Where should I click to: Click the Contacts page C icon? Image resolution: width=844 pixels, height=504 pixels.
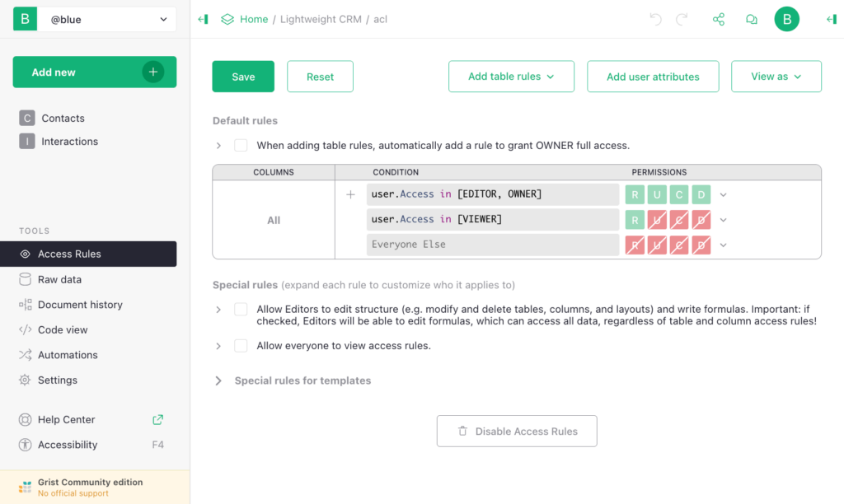click(27, 118)
